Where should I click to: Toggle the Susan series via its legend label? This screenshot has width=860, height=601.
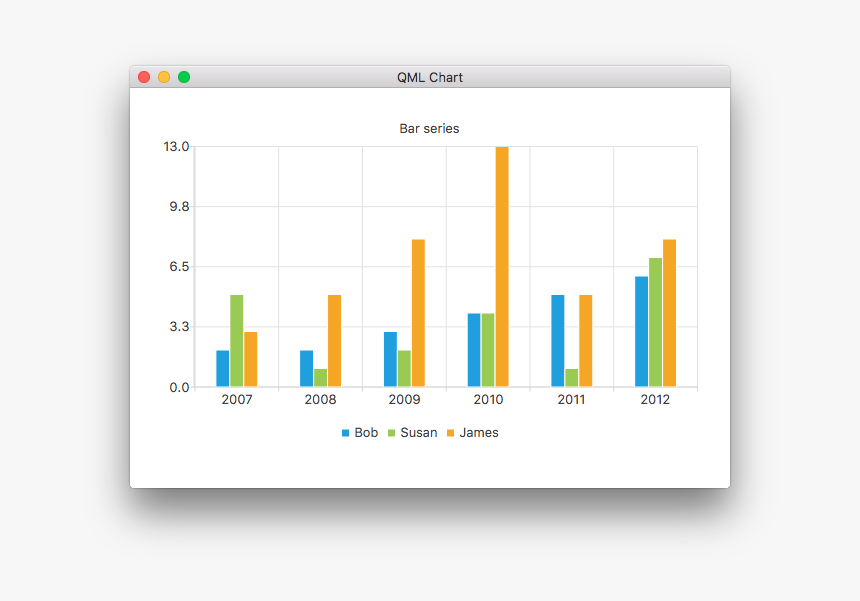417,433
